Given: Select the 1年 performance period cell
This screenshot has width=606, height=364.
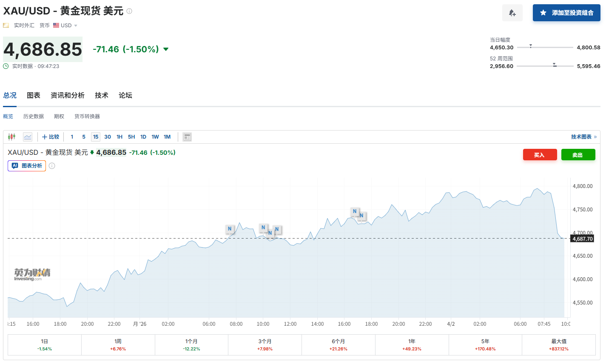Looking at the screenshot, I should point(412,345).
